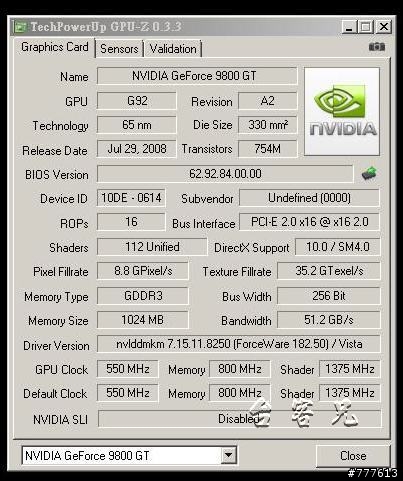Click the Bus Interface label
Image resolution: width=403 pixels, height=481 pixels.
(204, 224)
